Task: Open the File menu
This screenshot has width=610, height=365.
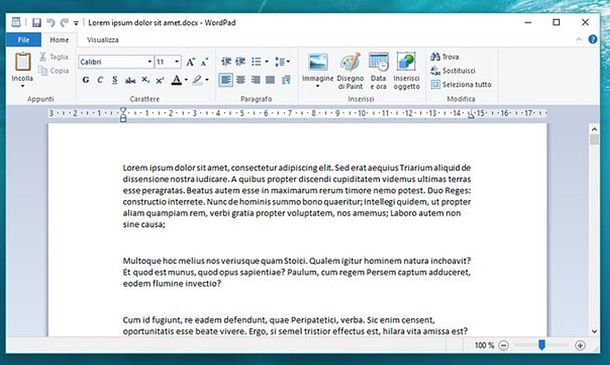Action: (23, 40)
